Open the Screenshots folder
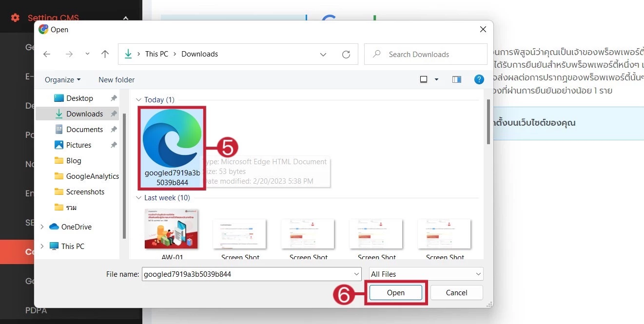This screenshot has width=644, height=324. pyautogui.click(x=85, y=191)
